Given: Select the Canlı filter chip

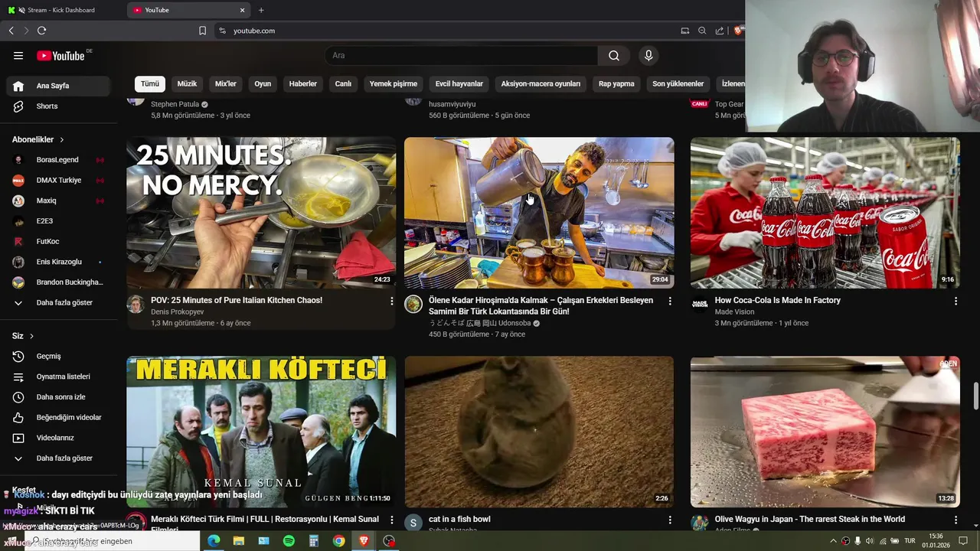Looking at the screenshot, I should pos(343,83).
